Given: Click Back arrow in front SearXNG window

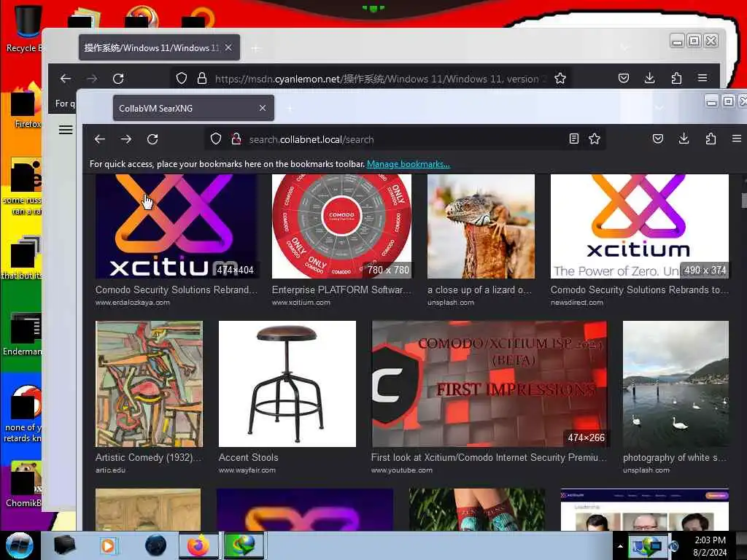Looking at the screenshot, I should point(99,139).
